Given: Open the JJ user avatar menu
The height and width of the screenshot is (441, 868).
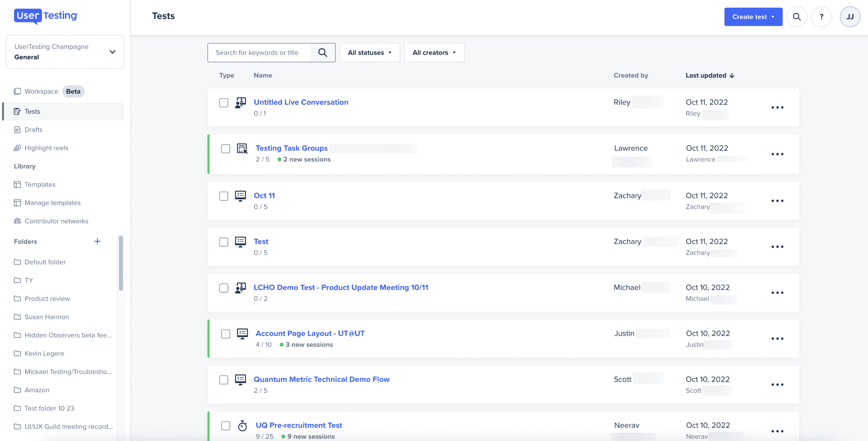Looking at the screenshot, I should point(850,16).
